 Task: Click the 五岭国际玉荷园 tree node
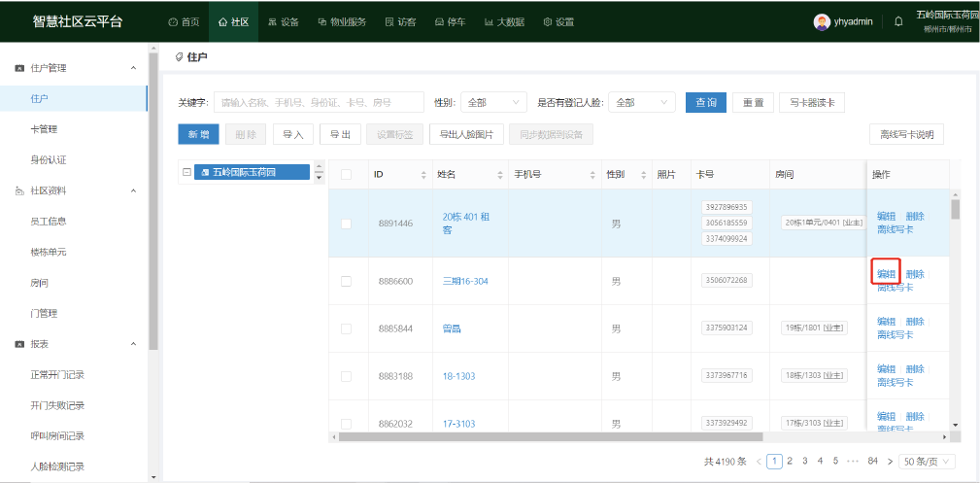pyautogui.click(x=252, y=172)
